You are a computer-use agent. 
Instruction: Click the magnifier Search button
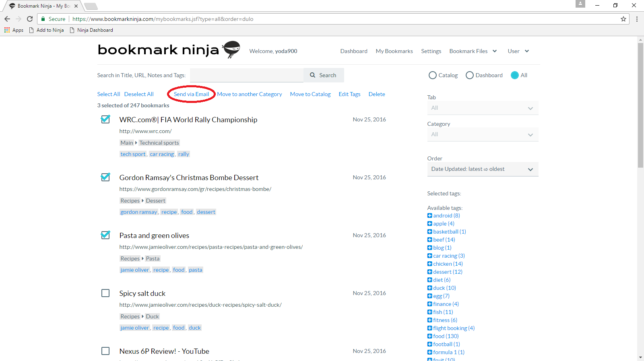(324, 75)
